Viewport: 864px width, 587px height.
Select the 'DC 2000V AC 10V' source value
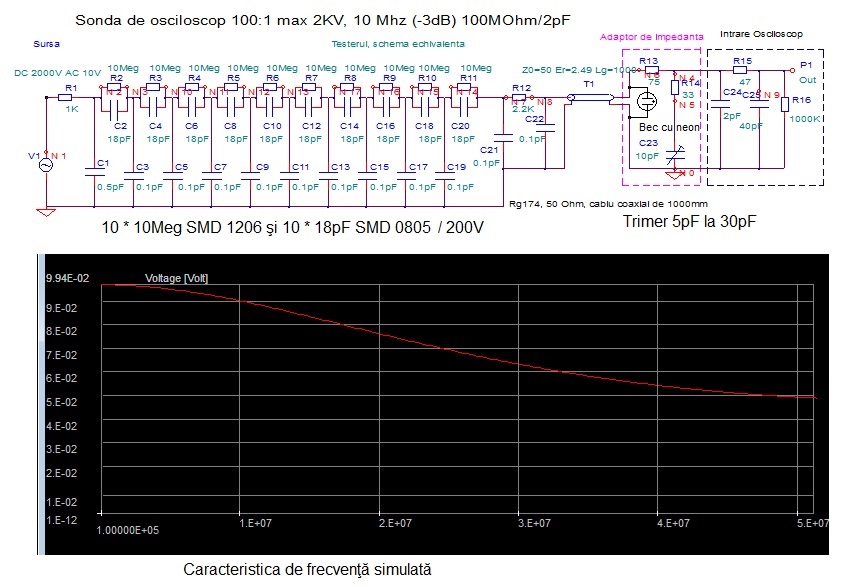57,73
